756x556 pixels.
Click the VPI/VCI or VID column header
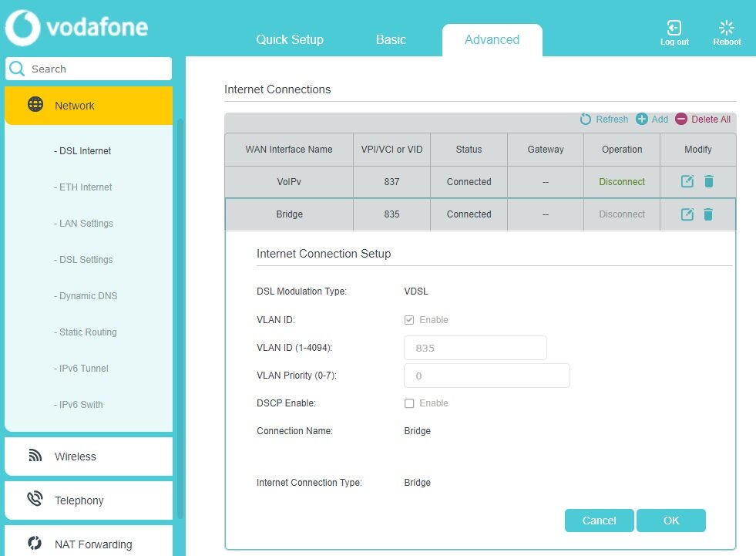(392, 150)
